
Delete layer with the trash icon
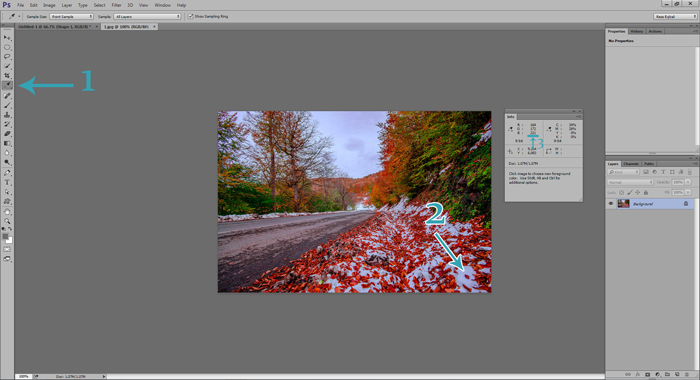pyautogui.click(x=687, y=374)
